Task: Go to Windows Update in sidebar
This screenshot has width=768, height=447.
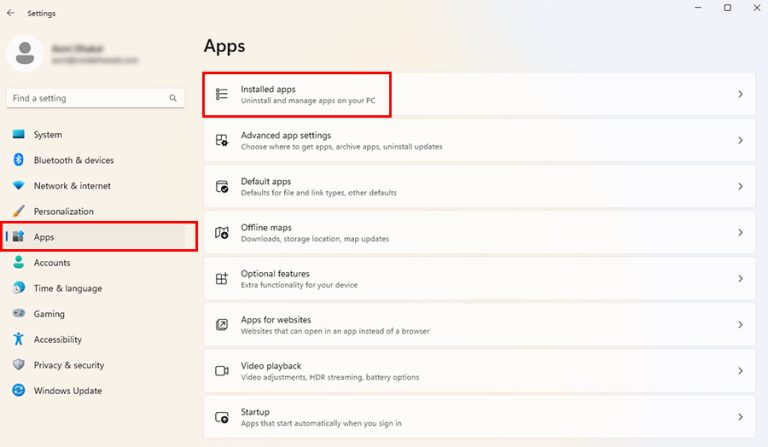Action: 67,391
